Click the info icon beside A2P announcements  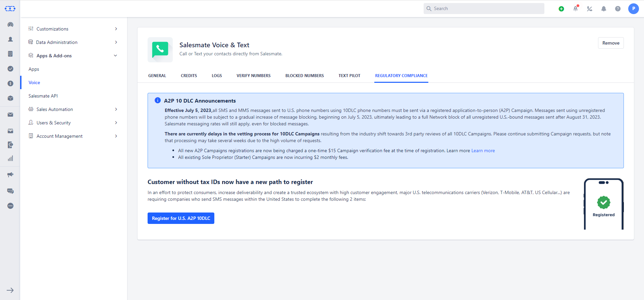[x=158, y=100]
